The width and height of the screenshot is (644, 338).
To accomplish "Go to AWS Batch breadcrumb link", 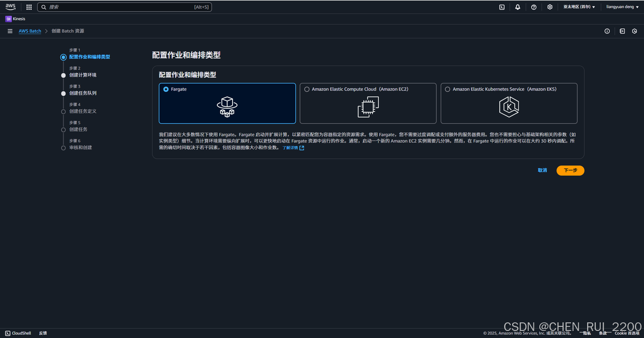I will tap(30, 31).
